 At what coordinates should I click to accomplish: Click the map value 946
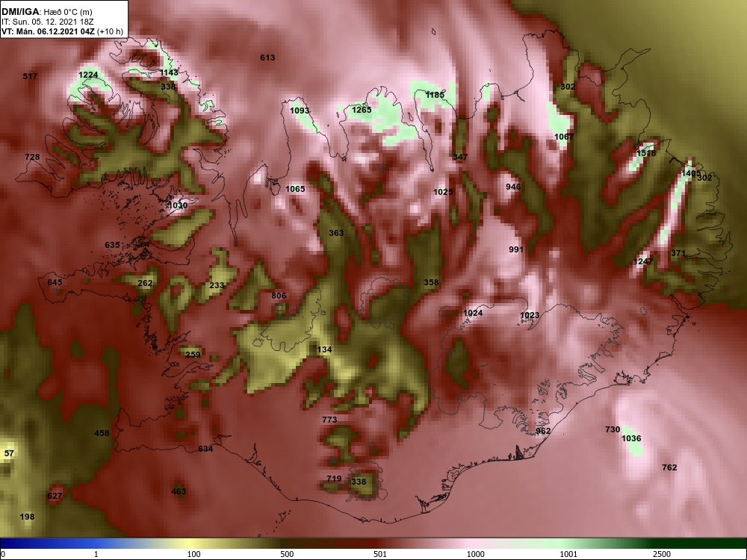513,187
